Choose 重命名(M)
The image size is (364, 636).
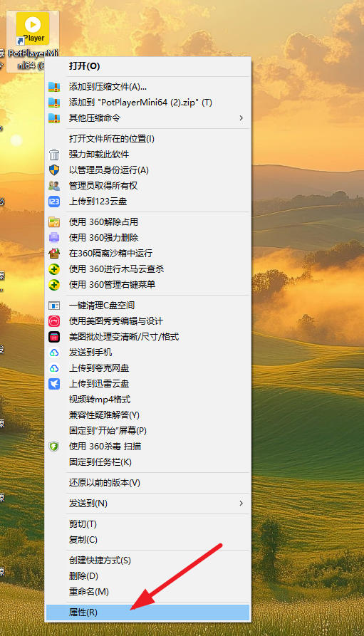[147, 592]
